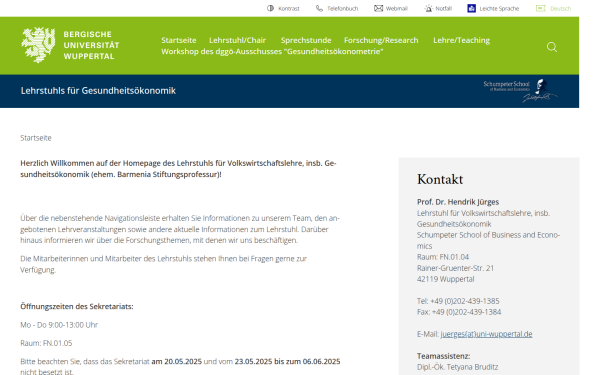The height and width of the screenshot is (375, 600).
Task: Open the Forschung/Research menu
Action: pyautogui.click(x=381, y=40)
